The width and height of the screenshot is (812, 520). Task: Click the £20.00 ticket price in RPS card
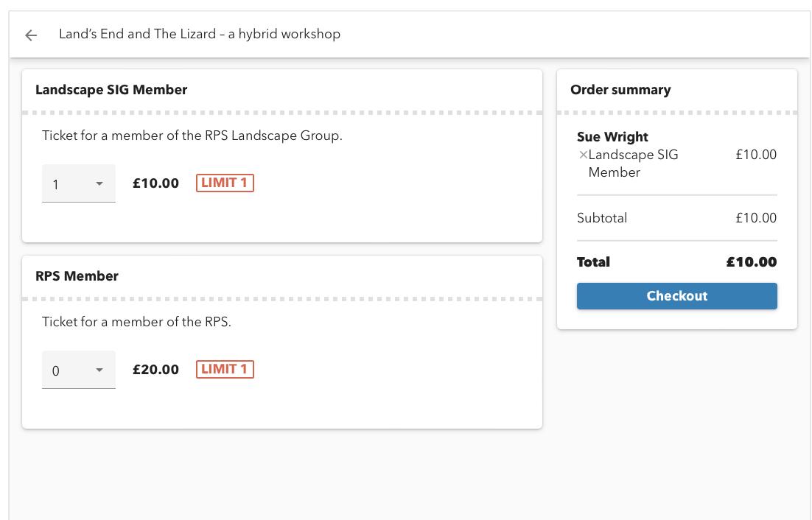click(155, 370)
